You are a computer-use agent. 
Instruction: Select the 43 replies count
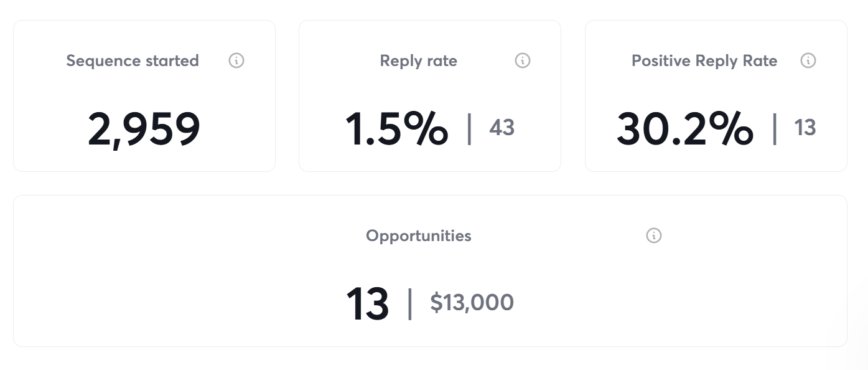coord(502,128)
